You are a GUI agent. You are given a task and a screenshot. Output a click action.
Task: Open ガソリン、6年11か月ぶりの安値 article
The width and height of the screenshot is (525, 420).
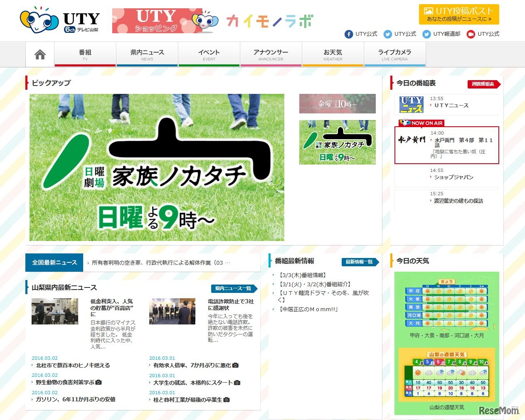[75, 399]
